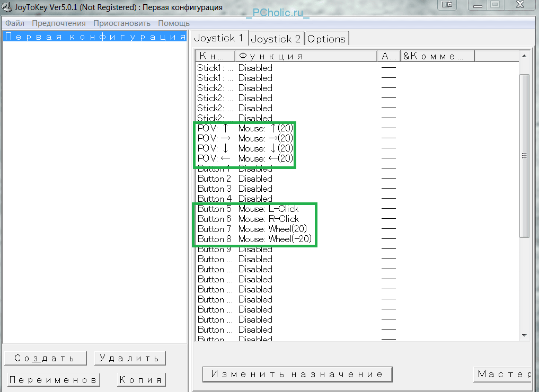Open the Приостановить menu
This screenshot has height=392, width=539.
(x=122, y=23)
